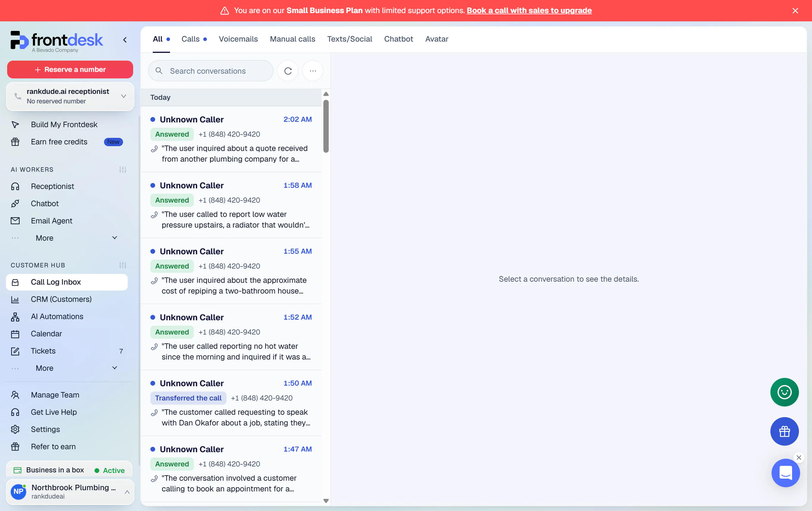Switch to the Calls tab
The image size is (812, 511).
(x=194, y=39)
